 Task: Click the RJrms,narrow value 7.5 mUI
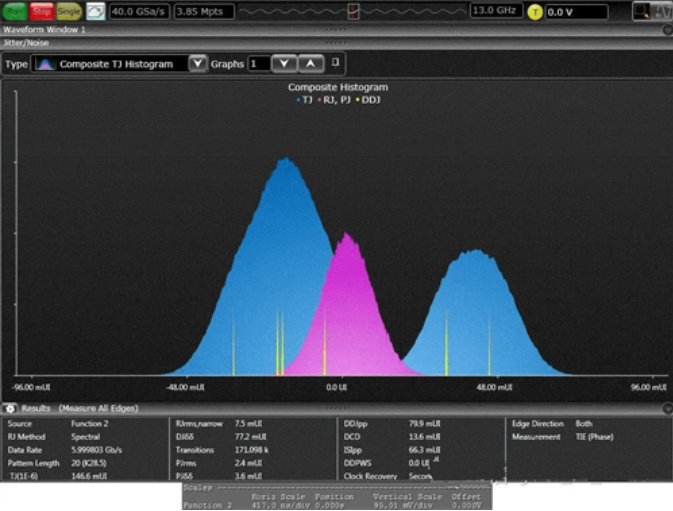248,424
